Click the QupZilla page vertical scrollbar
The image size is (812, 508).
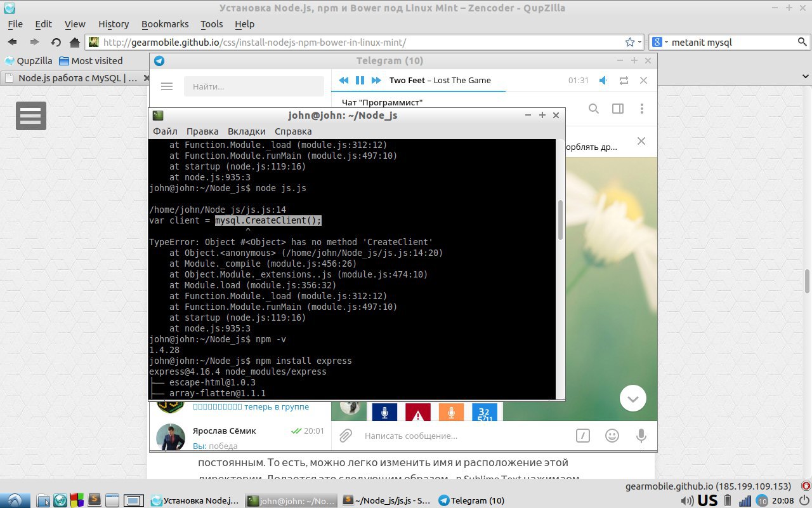[x=807, y=281]
